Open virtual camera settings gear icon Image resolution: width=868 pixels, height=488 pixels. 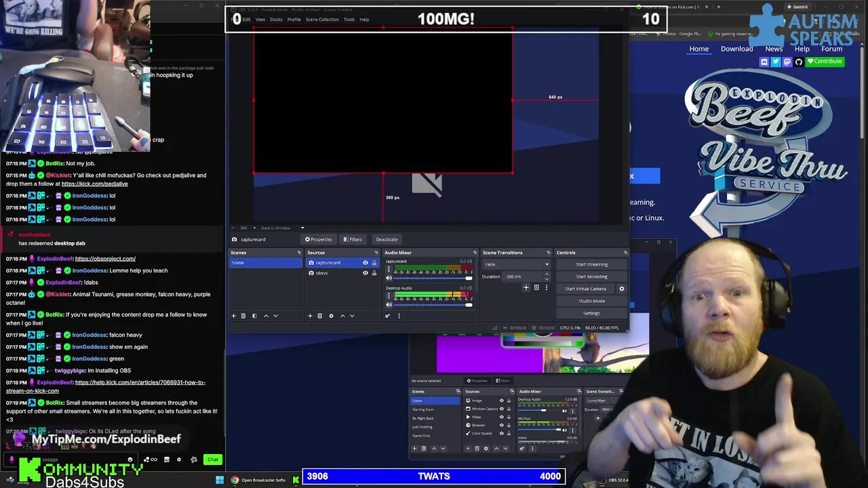[x=621, y=289]
